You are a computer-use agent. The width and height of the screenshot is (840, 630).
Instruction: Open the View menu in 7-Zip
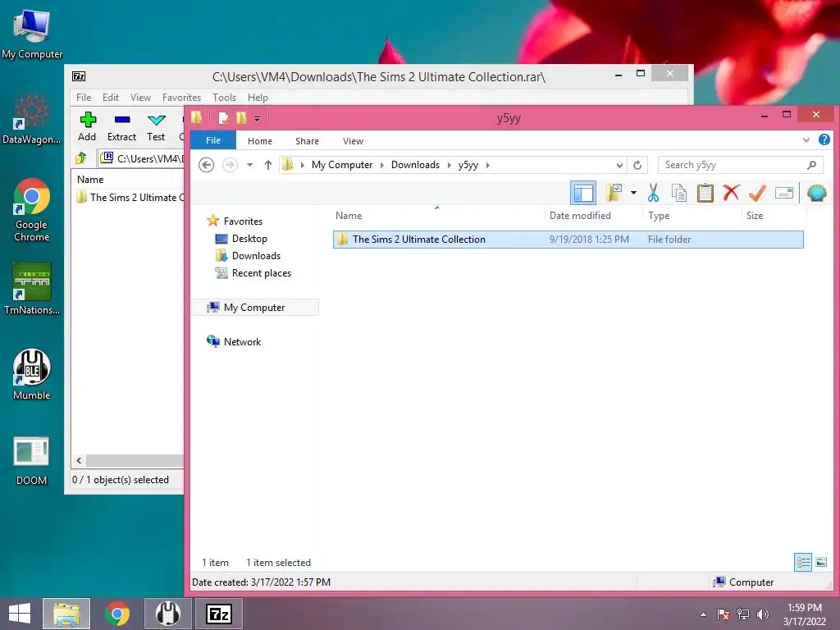(140, 98)
